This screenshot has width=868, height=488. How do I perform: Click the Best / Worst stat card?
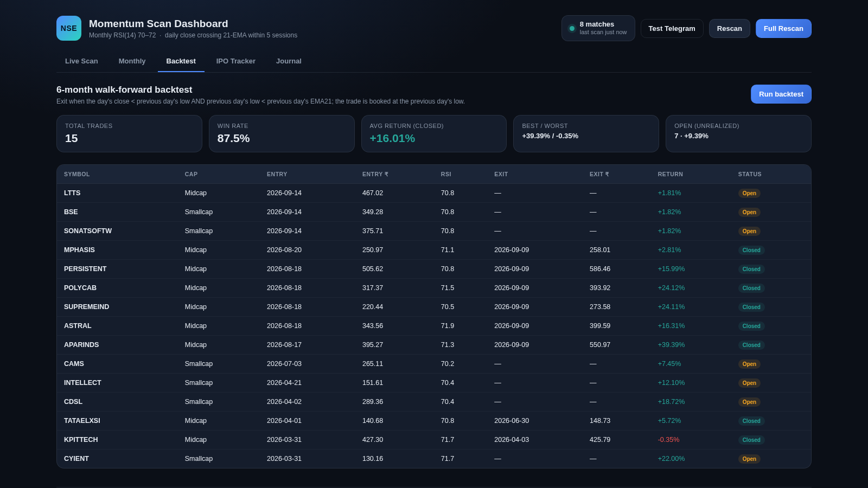(586, 133)
